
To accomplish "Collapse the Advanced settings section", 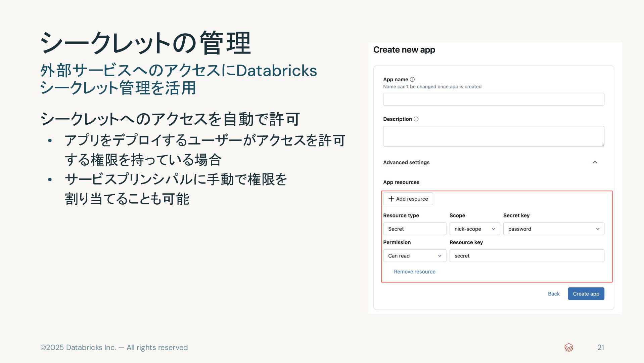I will [x=595, y=162].
